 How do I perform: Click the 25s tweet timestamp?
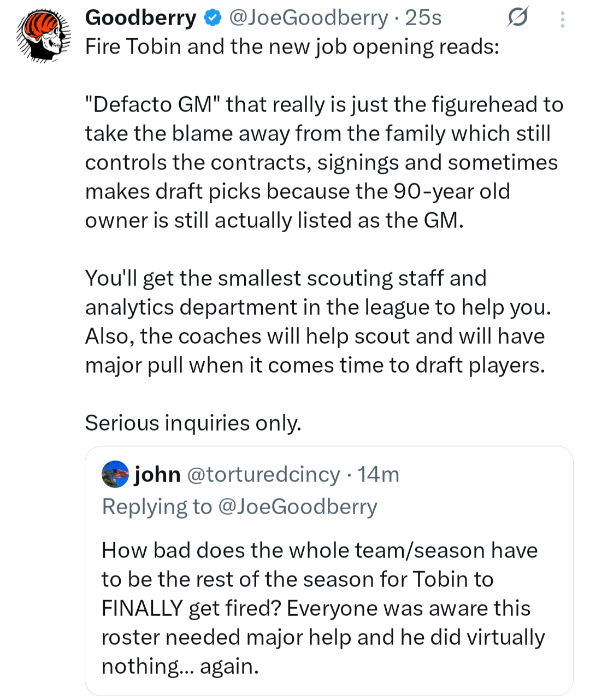pos(423,18)
